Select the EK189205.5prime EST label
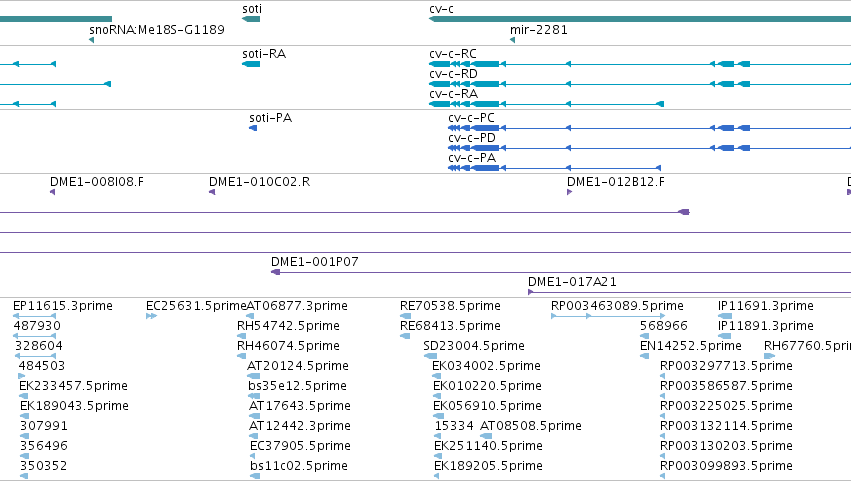851x481 pixels. point(488,466)
